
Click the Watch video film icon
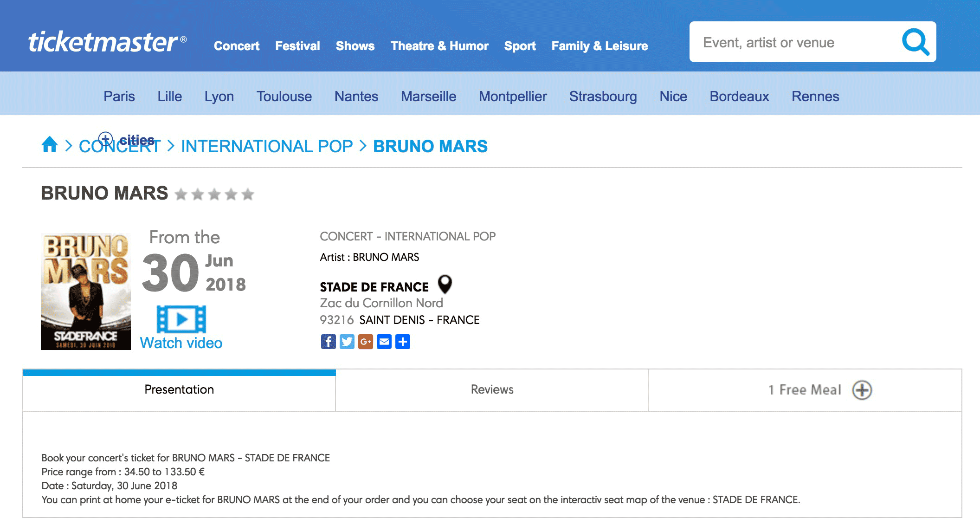click(181, 319)
